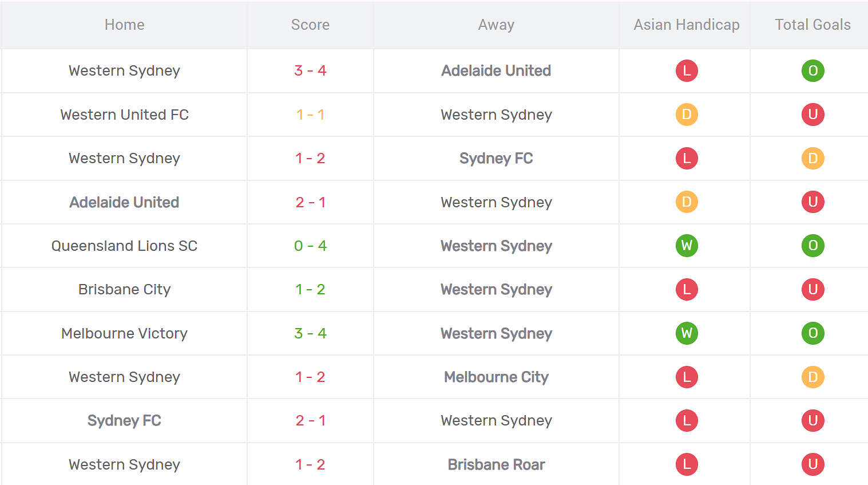The image size is (868, 485).
Task: Click the Home column header
Action: 124,25
